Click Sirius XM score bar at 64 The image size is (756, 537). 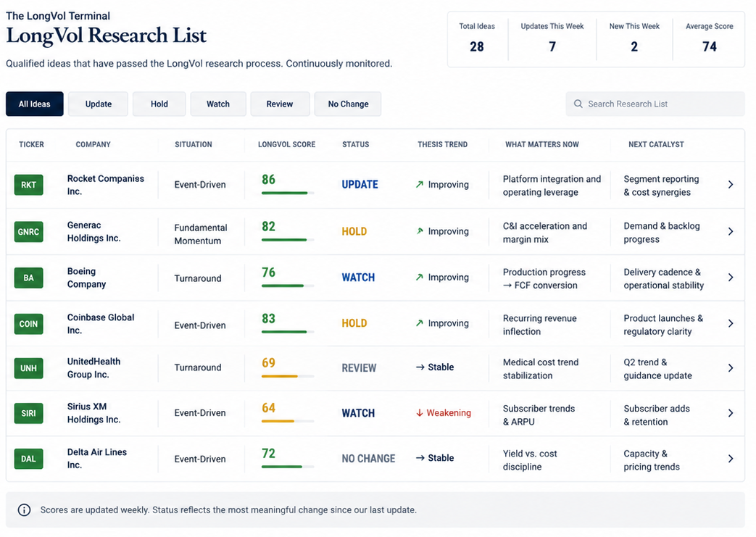288,421
